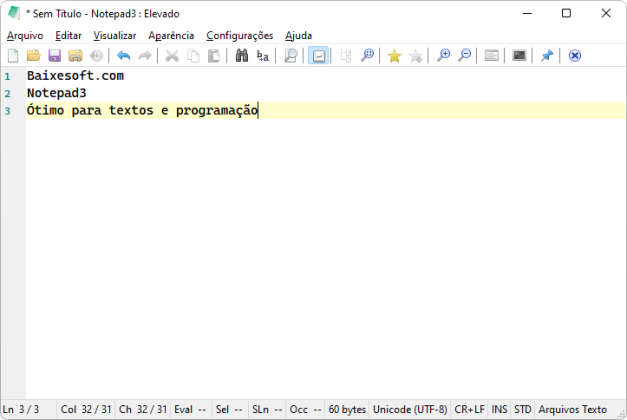
Task: Undo the last edit with the blue arrow
Action: tap(124, 56)
